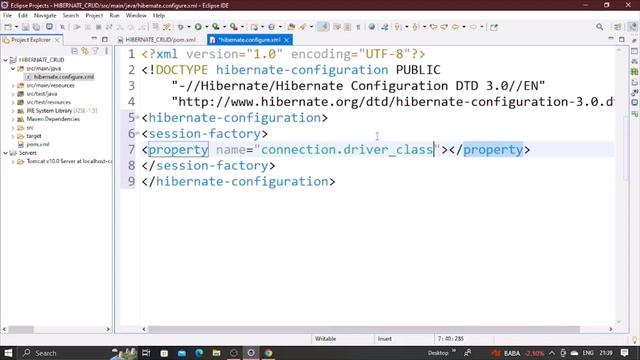Maximize the editor area

(x=622, y=39)
